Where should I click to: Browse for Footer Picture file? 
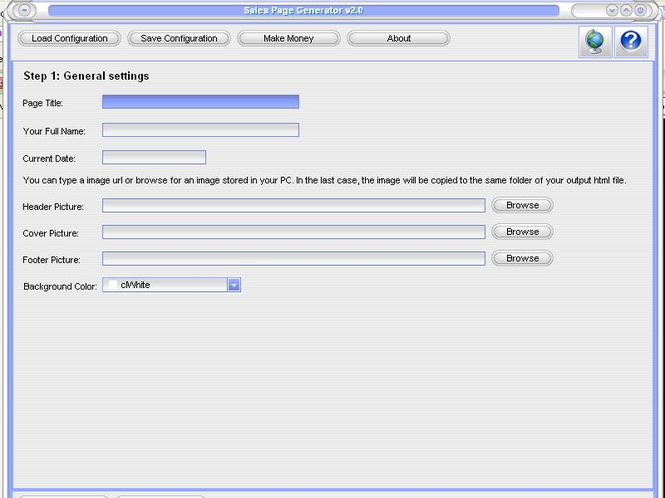pos(522,258)
